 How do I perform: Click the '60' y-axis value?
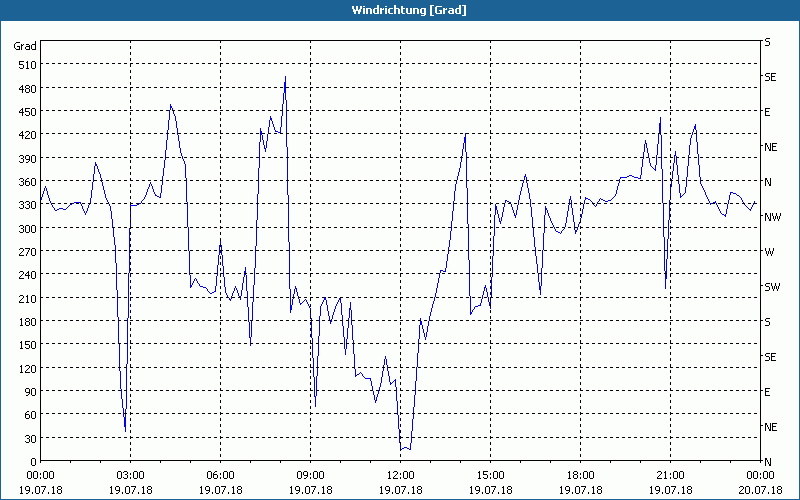[31, 415]
